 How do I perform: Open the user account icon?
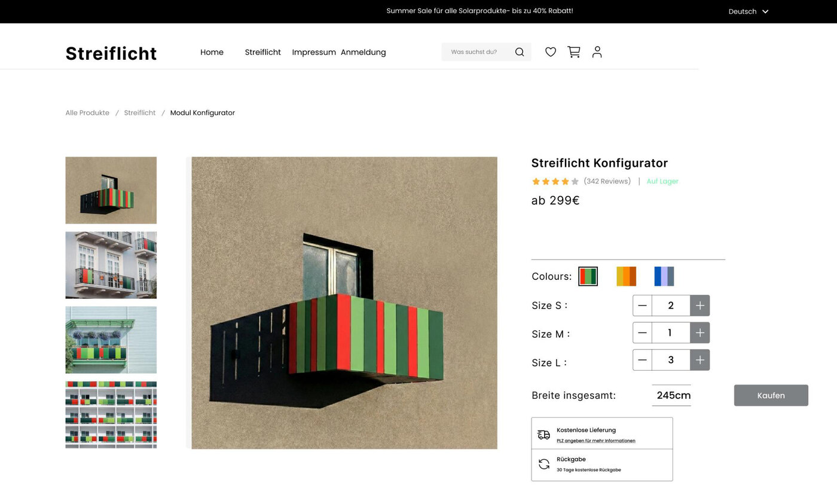click(597, 52)
